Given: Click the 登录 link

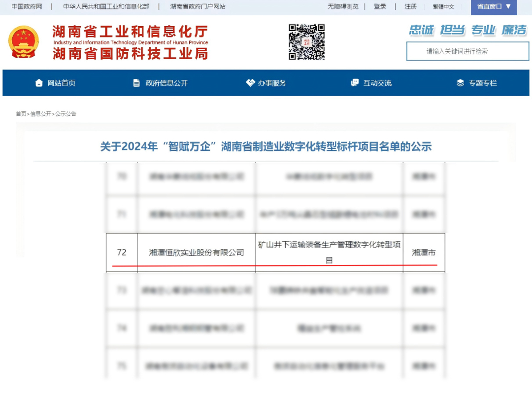Looking at the screenshot, I should point(380,7).
